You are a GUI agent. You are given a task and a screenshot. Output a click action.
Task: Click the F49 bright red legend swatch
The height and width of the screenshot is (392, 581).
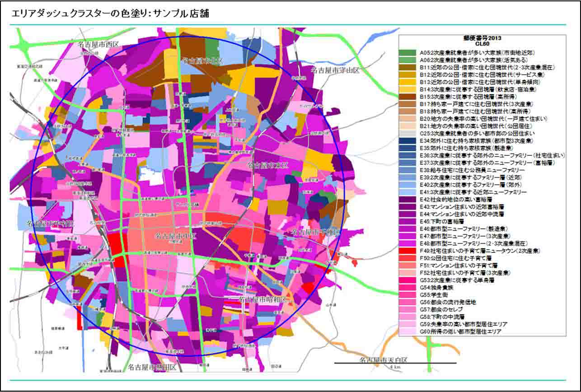click(407, 251)
